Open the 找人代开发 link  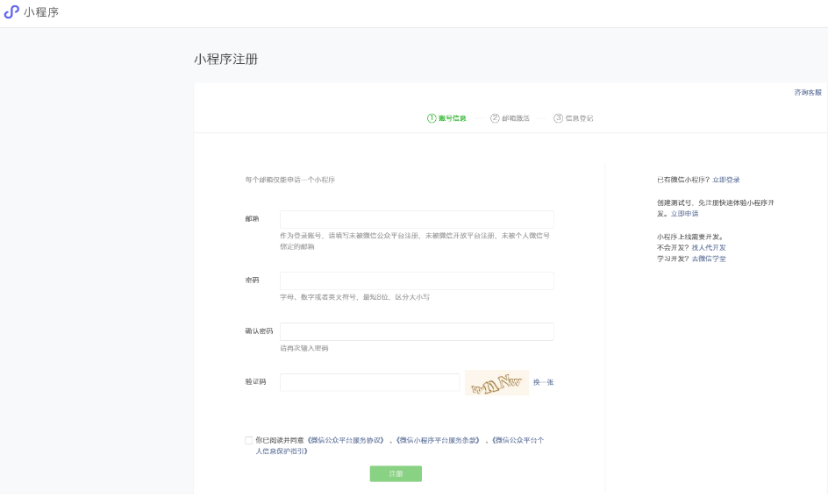tap(709, 247)
